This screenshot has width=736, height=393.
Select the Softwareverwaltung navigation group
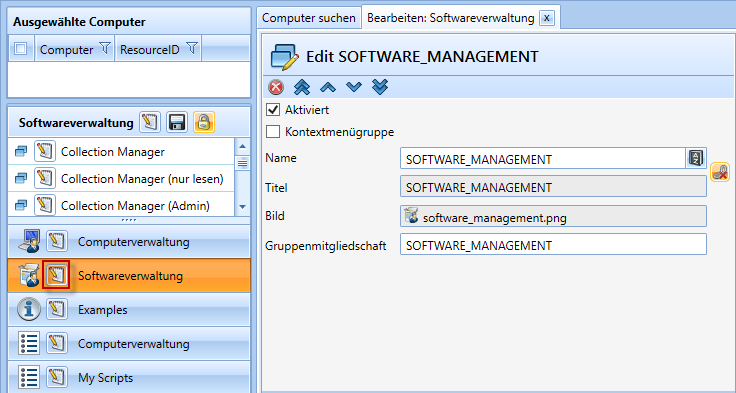tap(129, 275)
